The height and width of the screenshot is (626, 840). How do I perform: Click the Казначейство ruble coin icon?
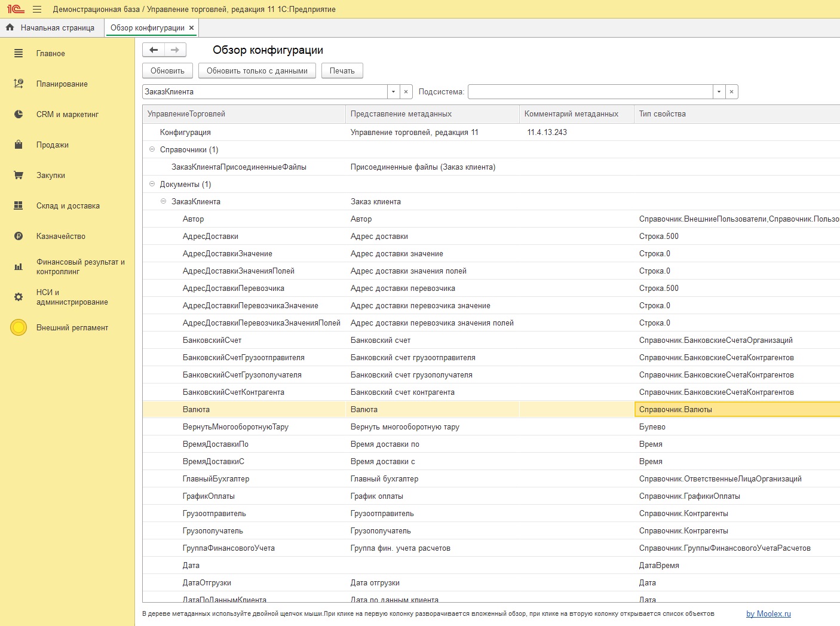(19, 236)
